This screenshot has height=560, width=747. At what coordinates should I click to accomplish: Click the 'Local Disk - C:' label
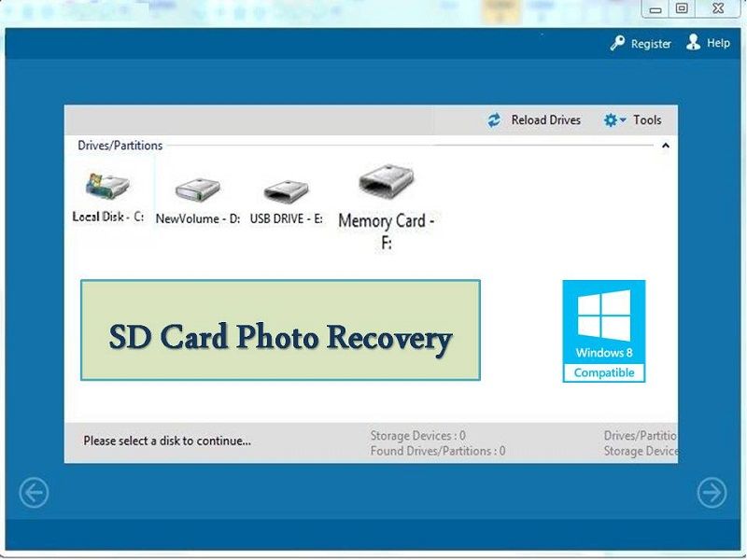[x=108, y=217]
